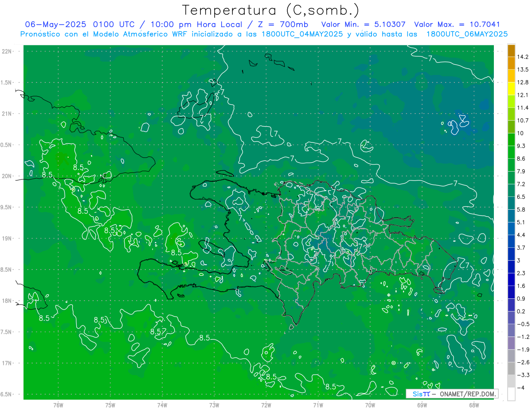Click the 75W longitude axis label
Image resolution: width=532 pixels, height=411 pixels.
point(110,405)
